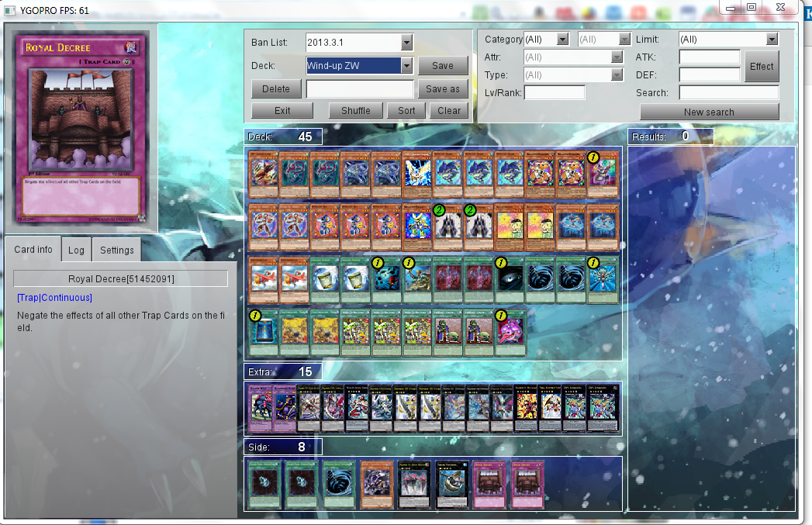
Task: Start a New search
Action: coord(710,112)
